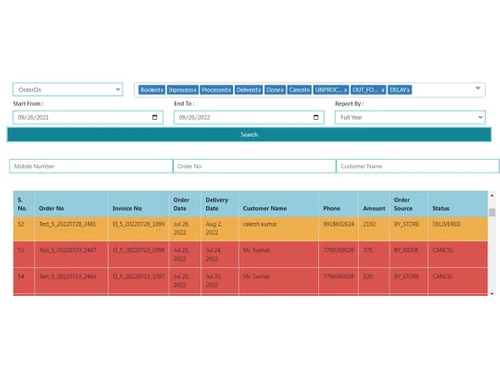Select order Test_5_20220723_2466
The image size is (500, 375).
tap(68, 276)
